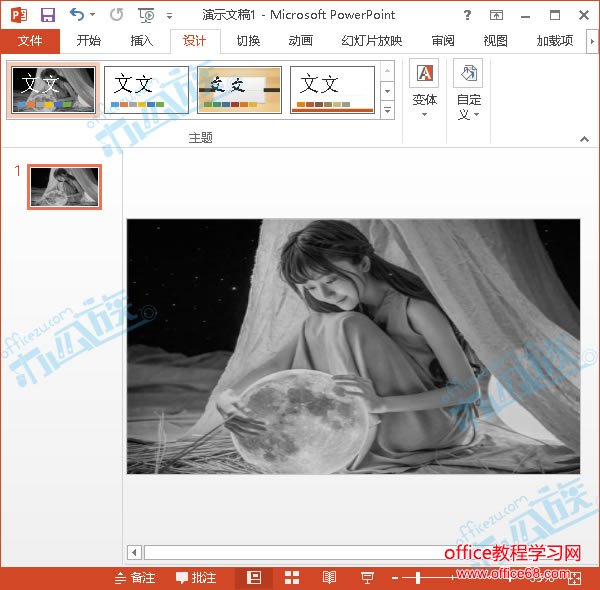Open the undo history dropdown arrow
600x590 pixels.
(92, 15)
